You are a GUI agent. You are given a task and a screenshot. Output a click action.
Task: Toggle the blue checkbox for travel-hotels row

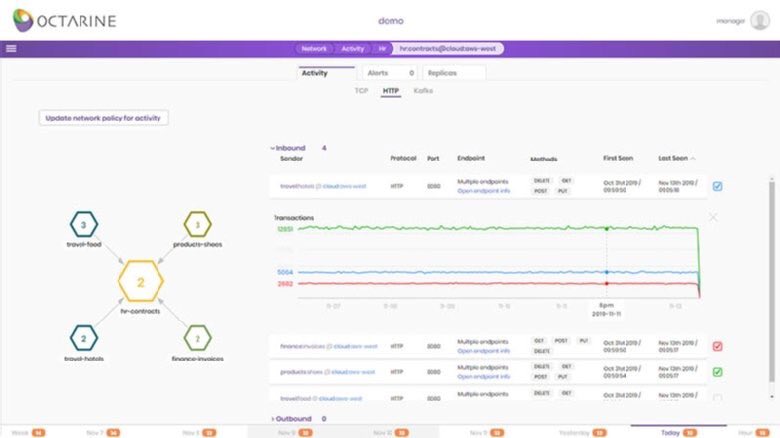[x=717, y=186]
